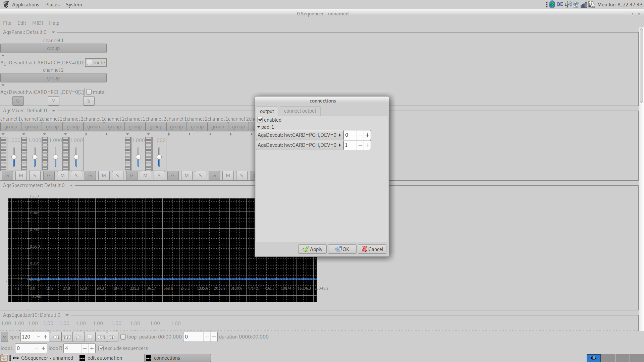The width and height of the screenshot is (644, 362).
Task: Click the fast forward transport button
Action: pos(112,337)
